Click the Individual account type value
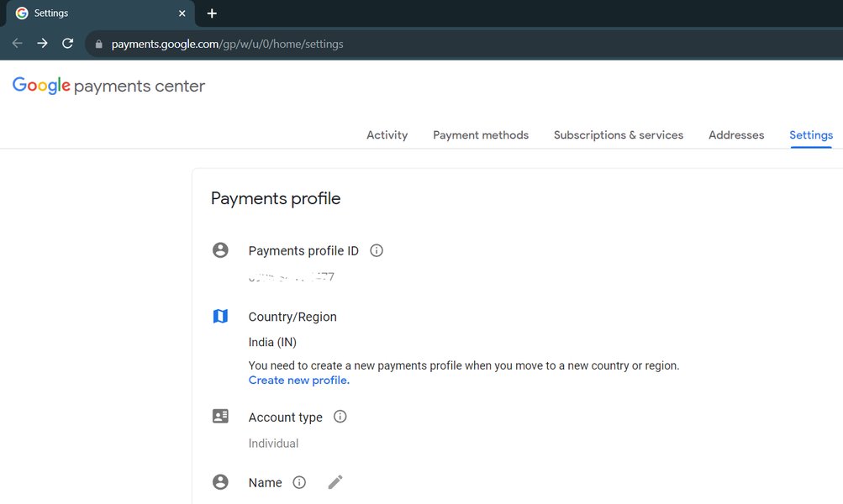The height and width of the screenshot is (504, 843). [x=273, y=444]
